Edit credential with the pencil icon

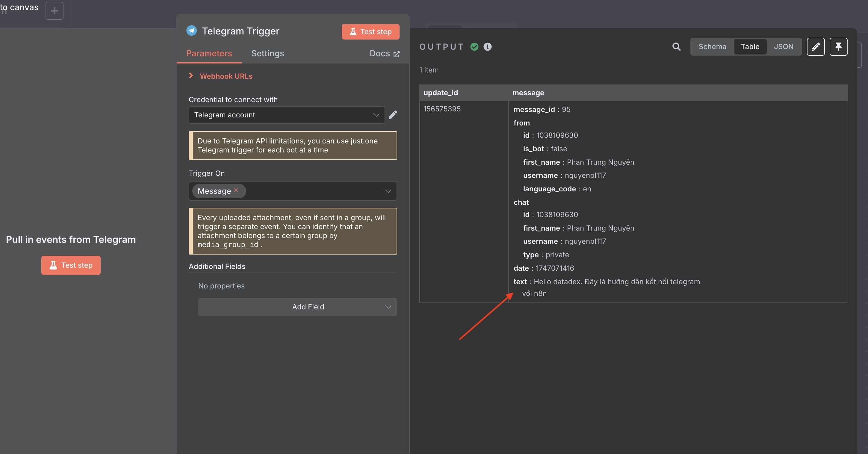[x=393, y=115]
